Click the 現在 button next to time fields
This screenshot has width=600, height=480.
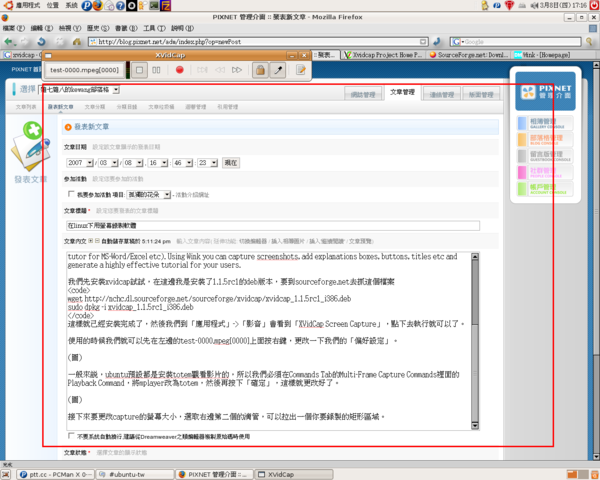click(x=231, y=163)
